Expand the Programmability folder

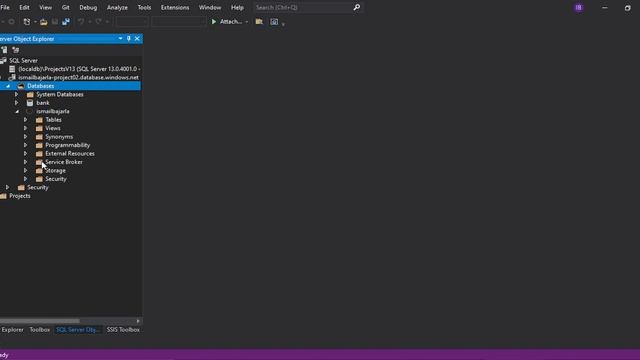25,145
